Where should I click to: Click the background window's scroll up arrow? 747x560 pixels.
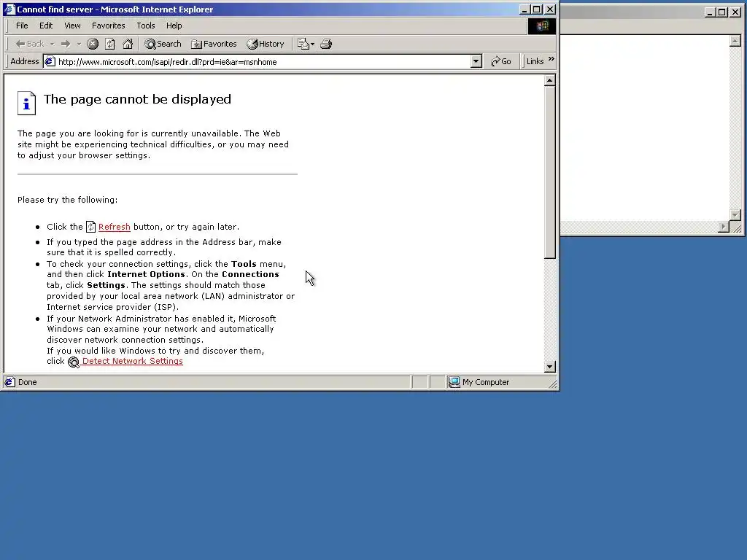coord(735,41)
